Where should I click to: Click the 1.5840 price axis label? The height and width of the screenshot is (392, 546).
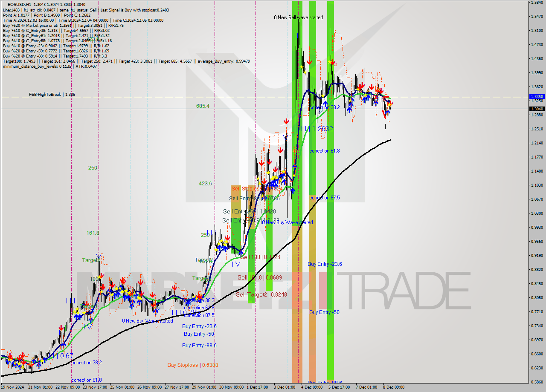[x=537, y=2]
